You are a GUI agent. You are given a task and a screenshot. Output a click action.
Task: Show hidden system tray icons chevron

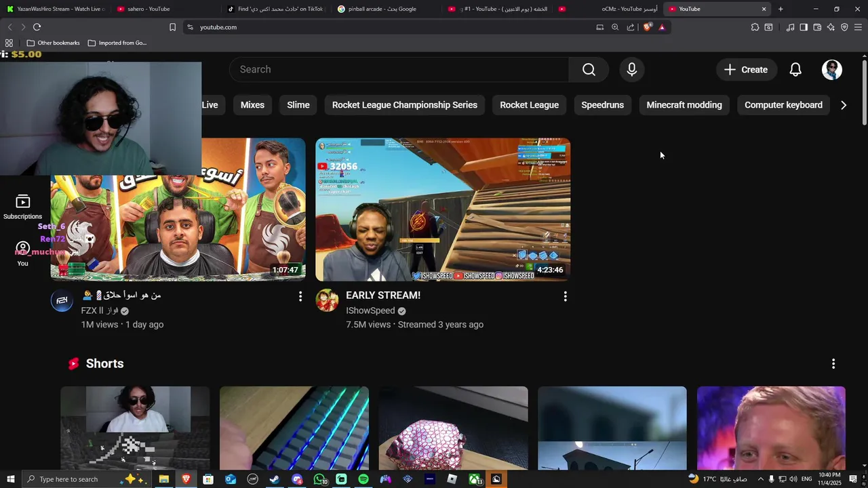[760, 479]
